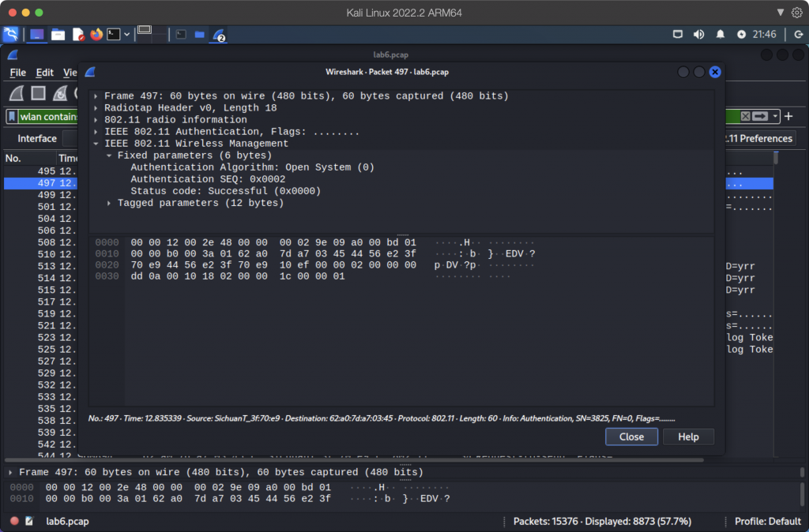Clear the display filter with X icon
Screen dimensions: 809x532
(x=746, y=117)
